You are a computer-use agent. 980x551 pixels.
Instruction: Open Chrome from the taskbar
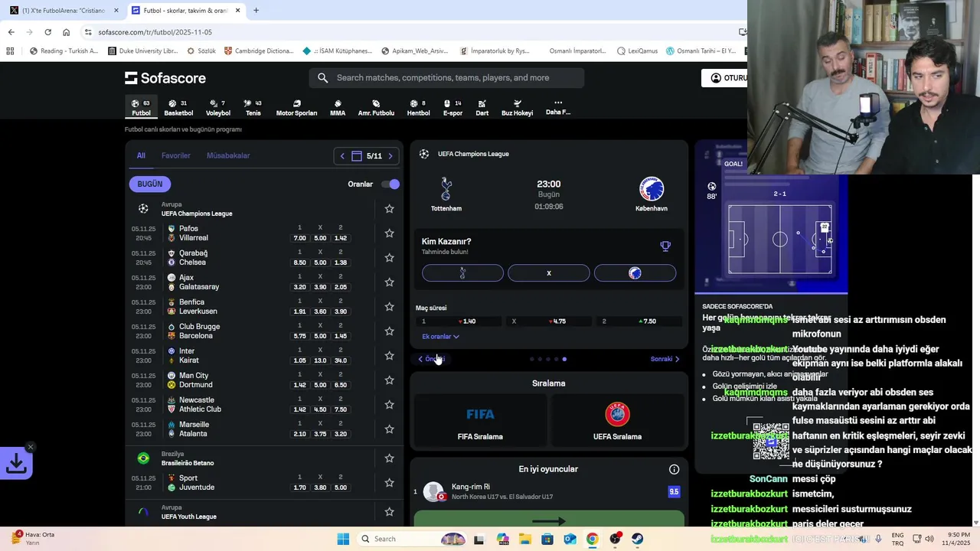pos(592,539)
